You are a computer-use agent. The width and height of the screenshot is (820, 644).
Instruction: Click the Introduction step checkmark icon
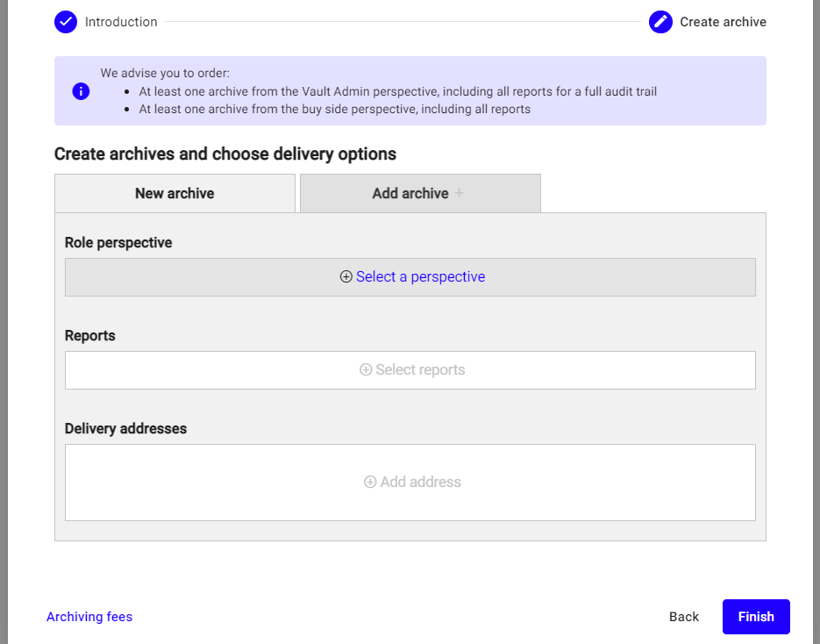click(66, 22)
